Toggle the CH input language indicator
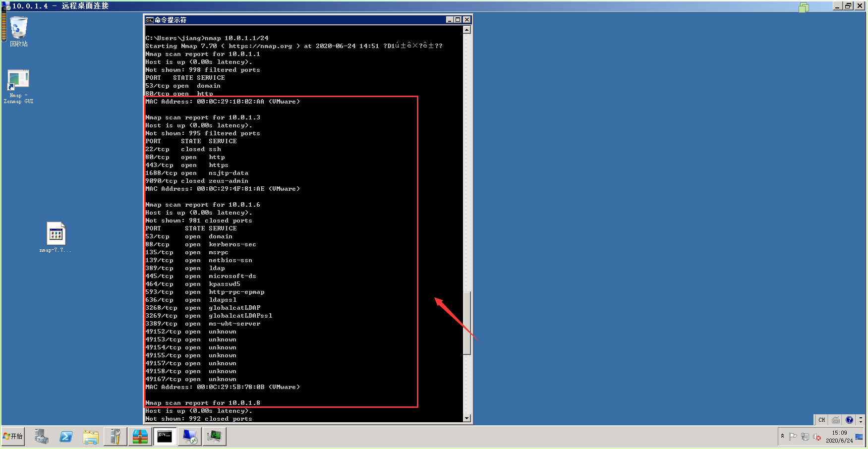The height and width of the screenshot is (449, 868). (x=822, y=420)
